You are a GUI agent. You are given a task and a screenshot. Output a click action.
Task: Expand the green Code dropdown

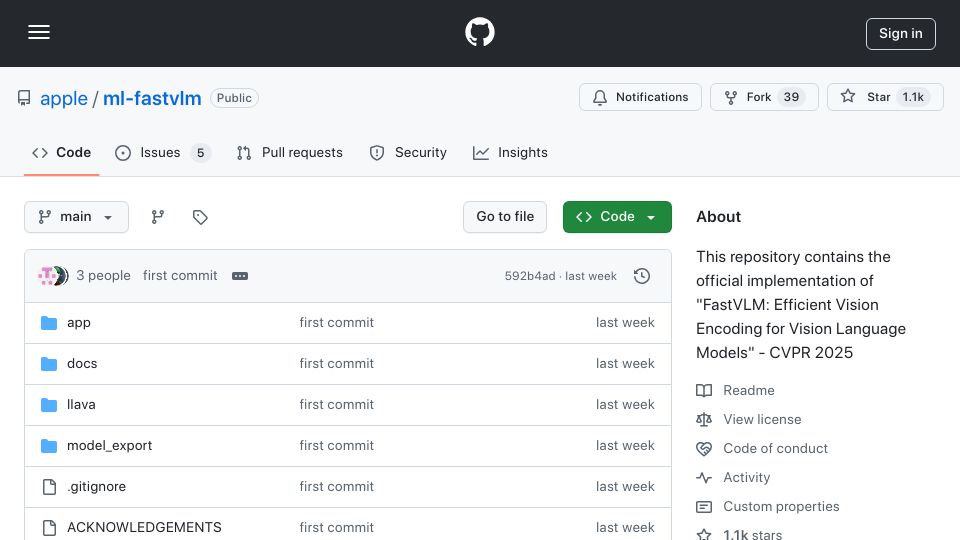617,217
